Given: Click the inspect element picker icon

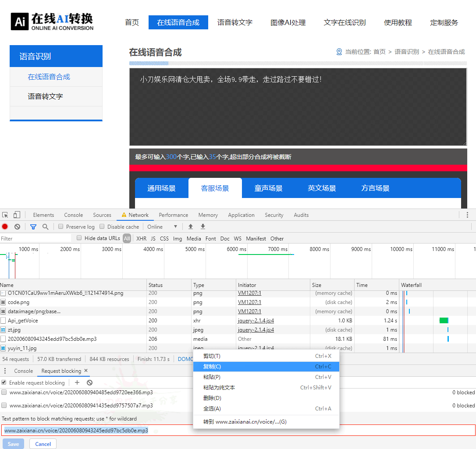Looking at the screenshot, I should click(x=5, y=215).
